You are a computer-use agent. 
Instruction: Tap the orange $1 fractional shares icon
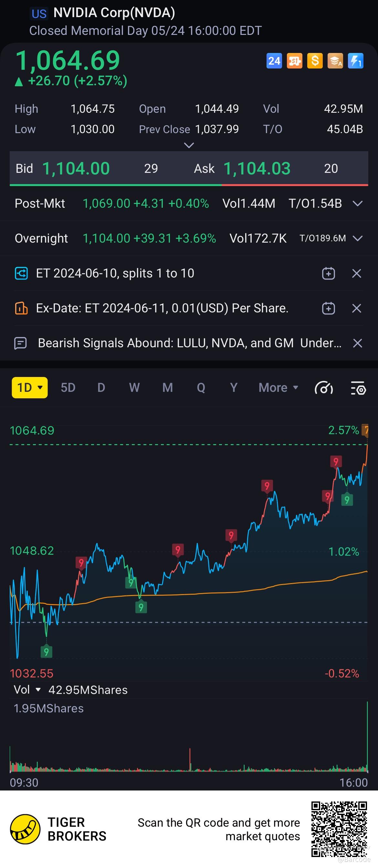(294, 61)
